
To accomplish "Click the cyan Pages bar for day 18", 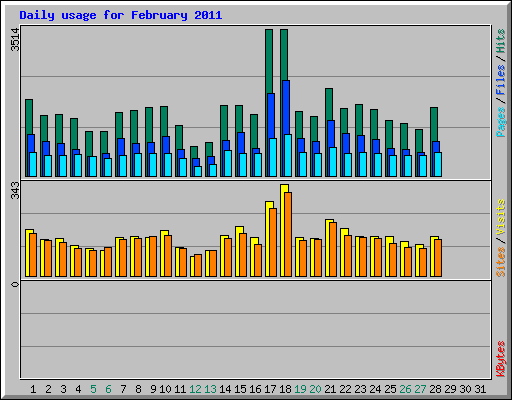I will 288,155.
